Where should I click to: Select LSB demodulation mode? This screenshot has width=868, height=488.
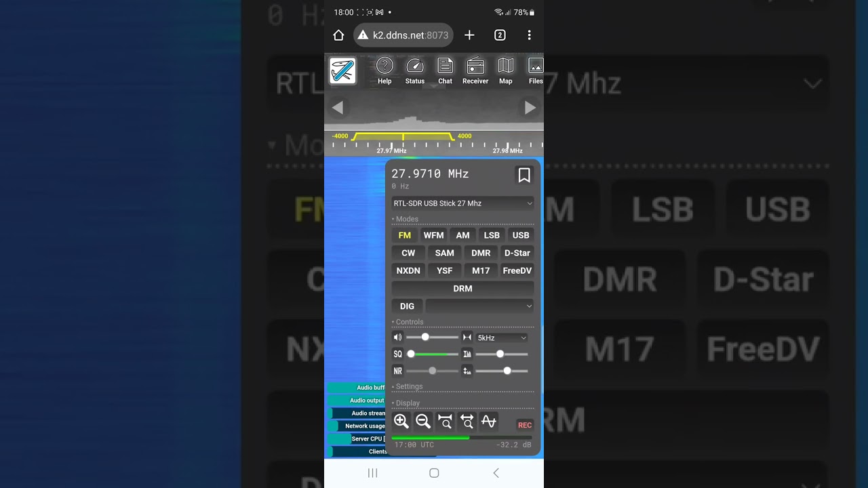coord(492,235)
